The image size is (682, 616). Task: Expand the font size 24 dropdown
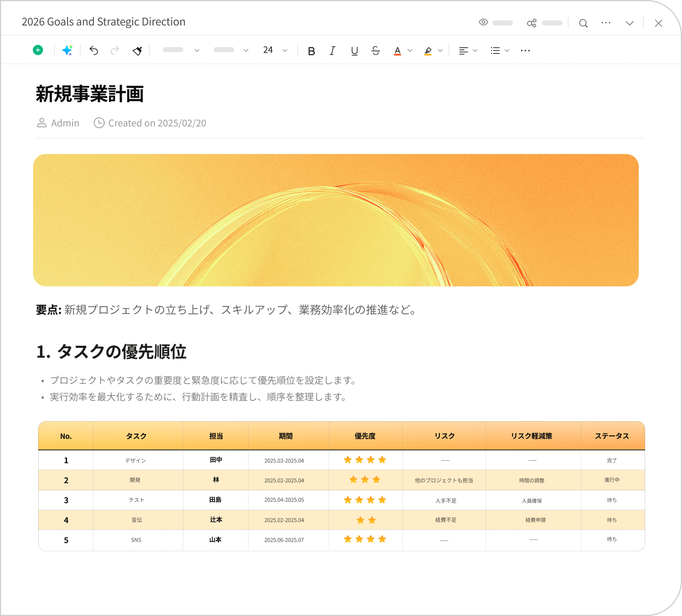pos(285,50)
